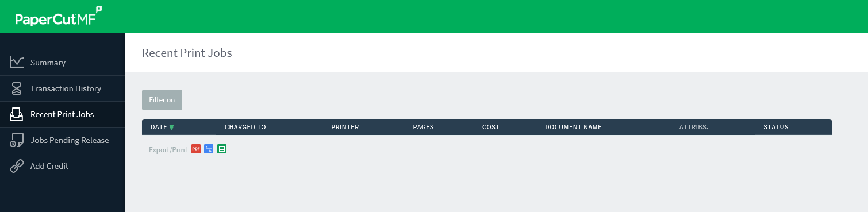868x212 pixels.
Task: Sort by Document Name column
Action: pos(573,127)
